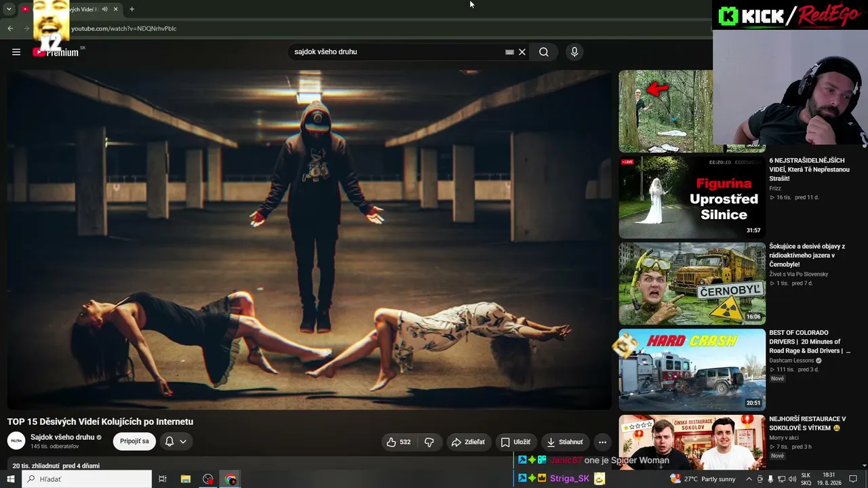Click the YouTube Premium logo

57,52
